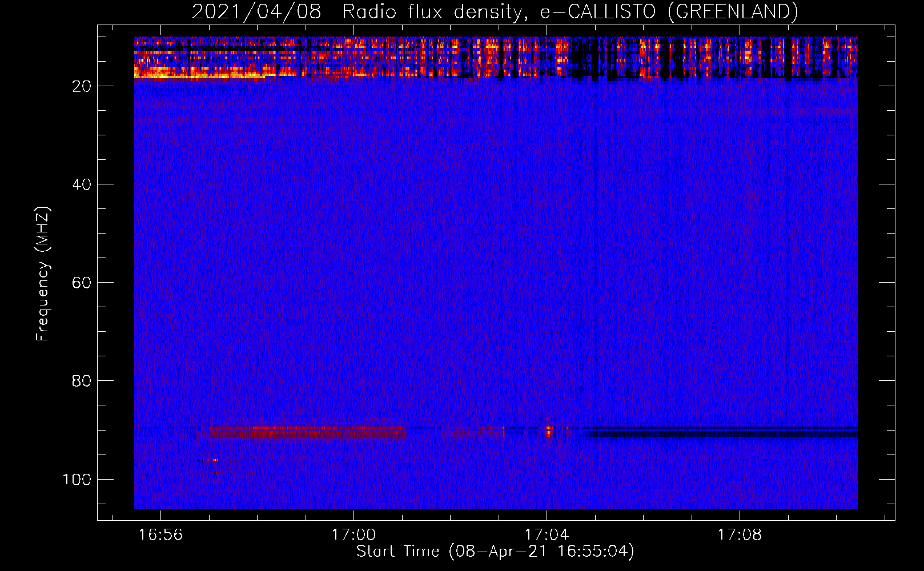Click the time tick label '17:04'
The image size is (924, 571).
[547, 535]
